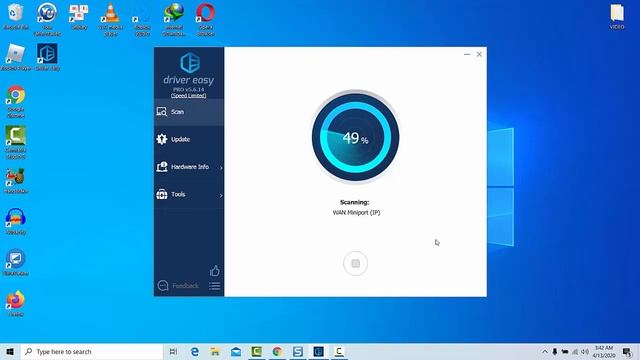Click the Type here to search box
The width and height of the screenshot is (640, 360).
[92, 351]
